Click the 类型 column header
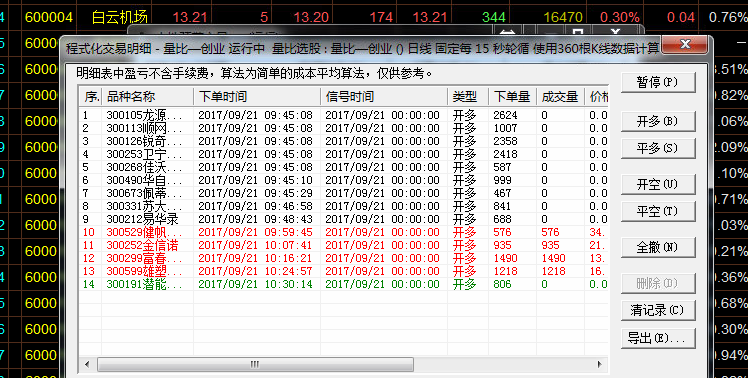 [x=468, y=97]
